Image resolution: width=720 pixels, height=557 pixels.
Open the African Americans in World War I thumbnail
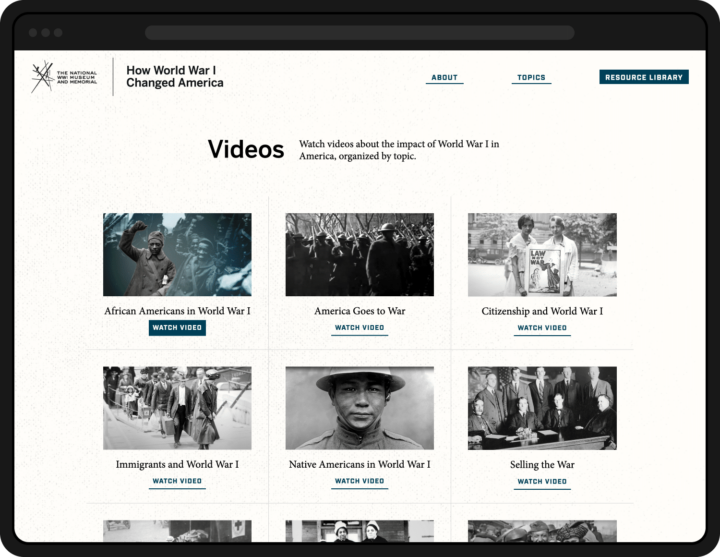[177, 254]
